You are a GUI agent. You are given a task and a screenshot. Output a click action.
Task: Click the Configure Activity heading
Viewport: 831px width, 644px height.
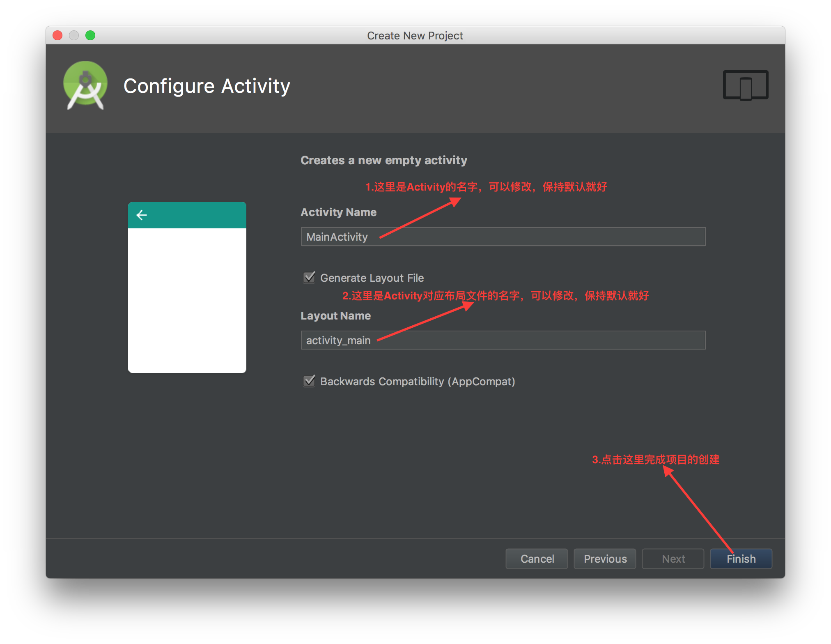tap(207, 86)
